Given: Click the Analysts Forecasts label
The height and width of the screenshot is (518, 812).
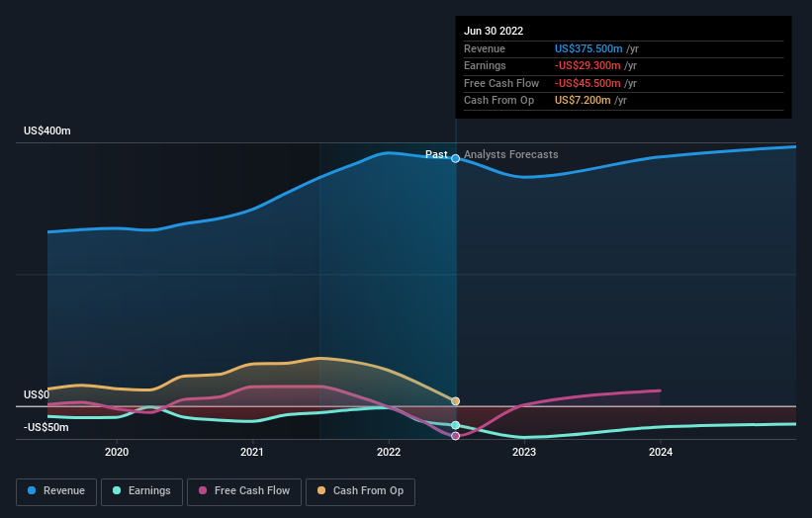Looking at the screenshot, I should click(511, 154).
